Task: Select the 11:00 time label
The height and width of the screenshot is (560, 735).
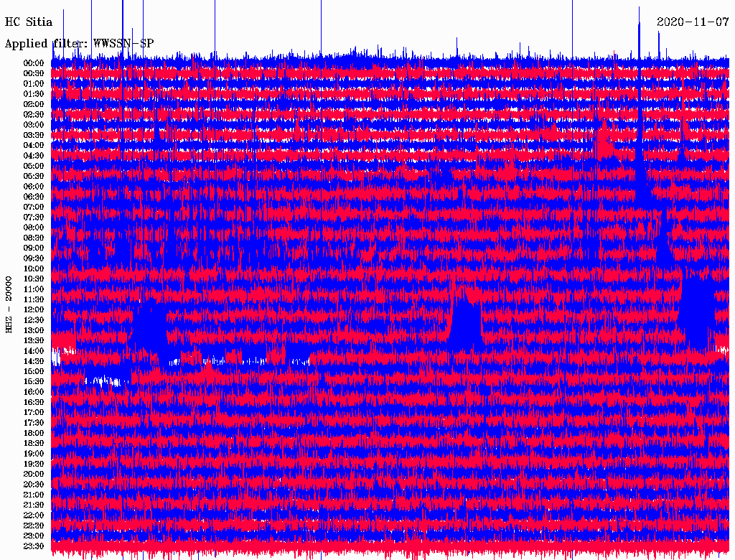Action: [34, 289]
